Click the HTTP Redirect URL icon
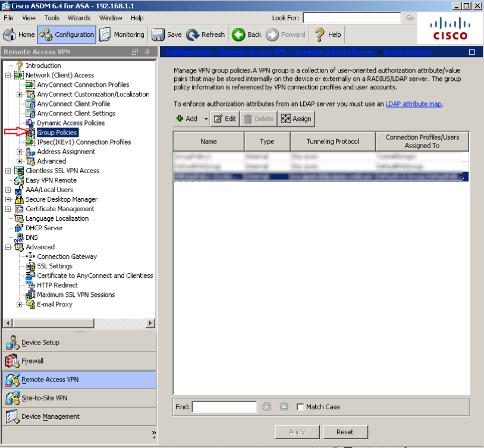Image resolution: width=484 pixels, height=448 pixels. coord(30,285)
